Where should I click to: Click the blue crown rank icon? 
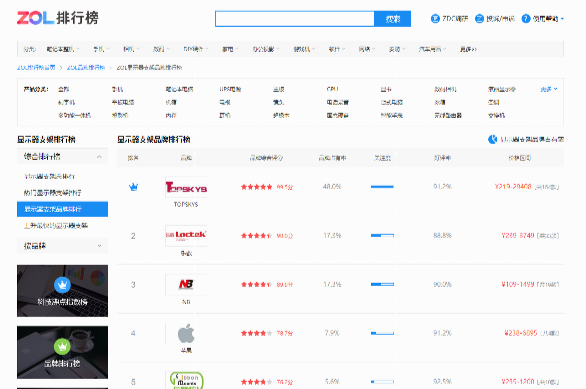[133, 186]
